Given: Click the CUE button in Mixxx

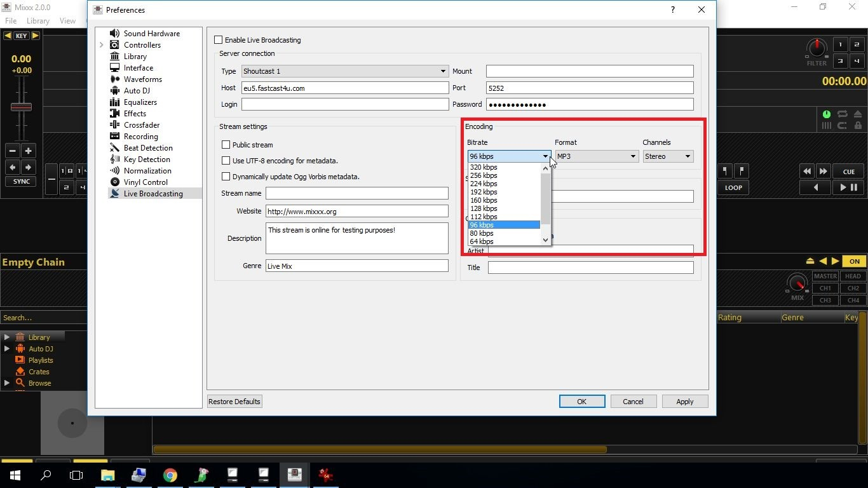Looking at the screenshot, I should click(x=849, y=172).
